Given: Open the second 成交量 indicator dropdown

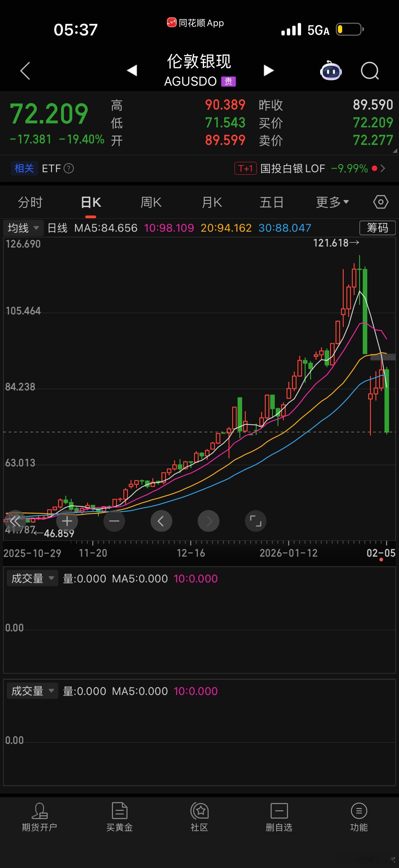Looking at the screenshot, I should click(32, 691).
